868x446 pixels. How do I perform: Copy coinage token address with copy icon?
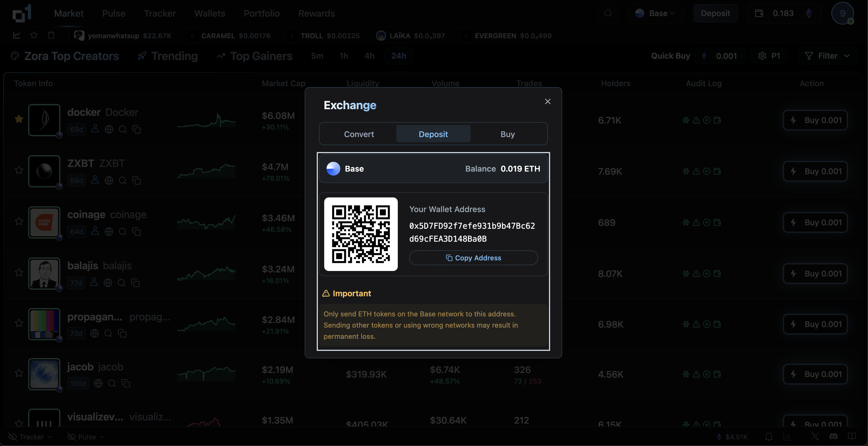coord(137,232)
